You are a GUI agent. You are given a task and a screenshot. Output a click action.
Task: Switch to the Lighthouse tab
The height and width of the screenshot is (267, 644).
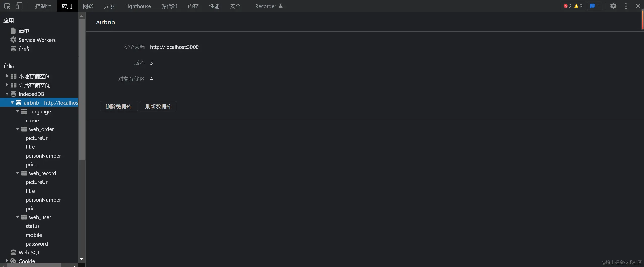click(x=138, y=6)
